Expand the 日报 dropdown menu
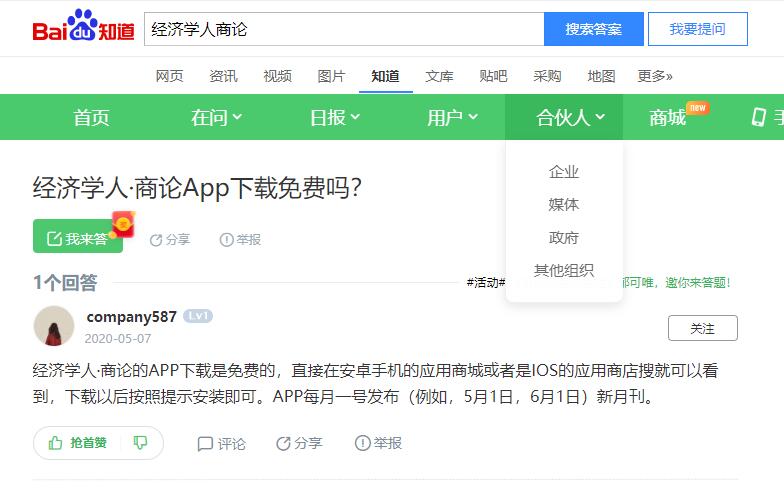The image size is (784, 503). tap(334, 117)
